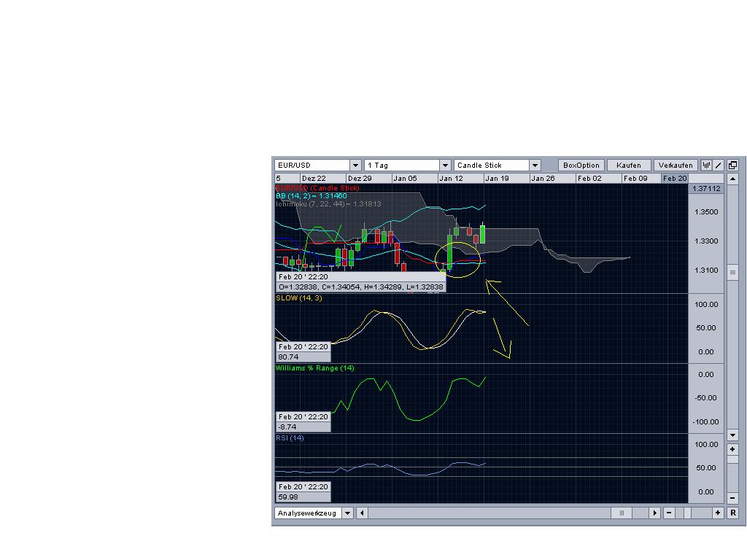Screen dimensions: 747x560
Task: Click the down arrow on price scale
Action: (x=732, y=435)
